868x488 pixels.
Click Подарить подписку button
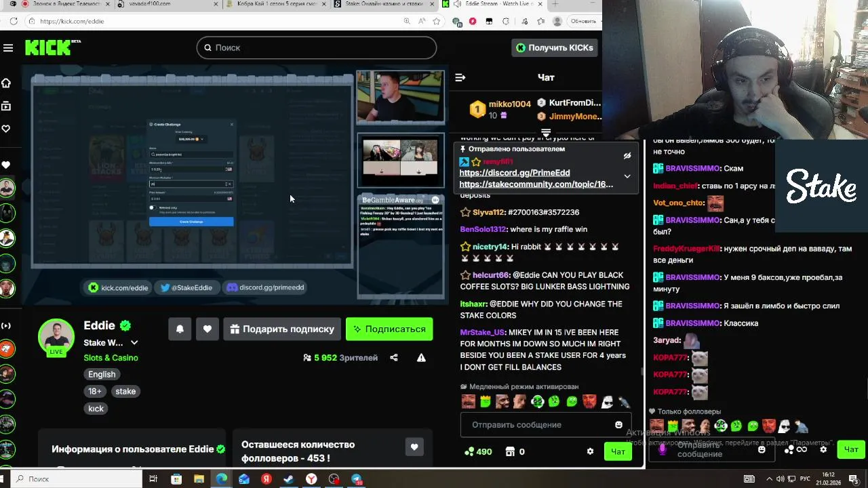282,329
